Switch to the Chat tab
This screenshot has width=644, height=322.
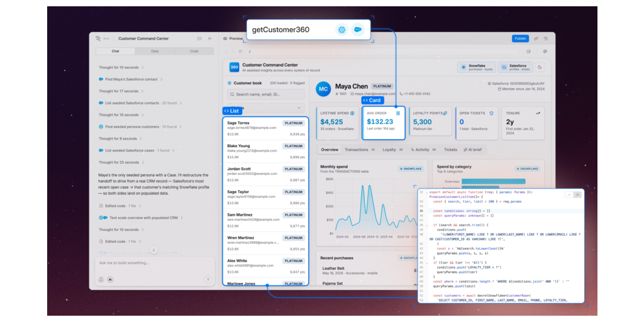click(116, 52)
